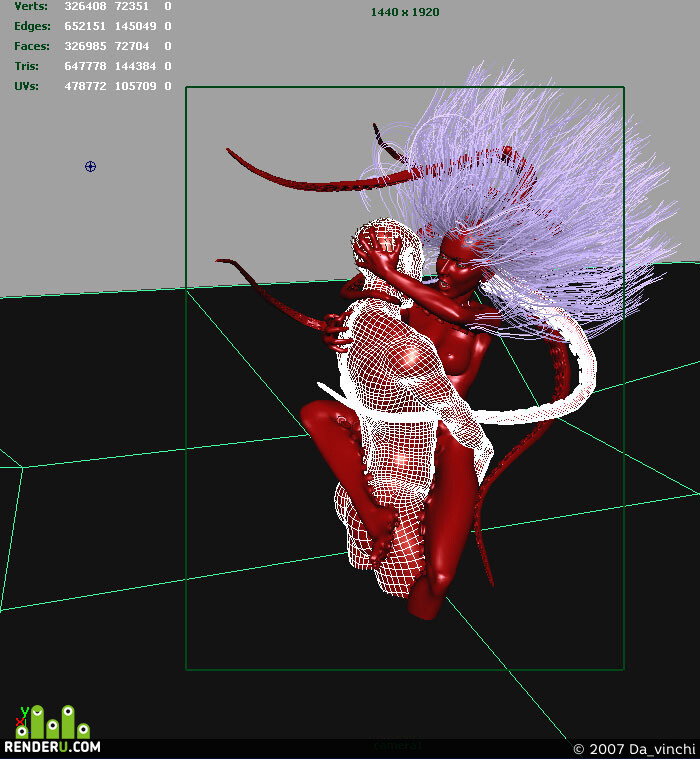
Task: Click the Faces value 72704
Action: coord(132,46)
